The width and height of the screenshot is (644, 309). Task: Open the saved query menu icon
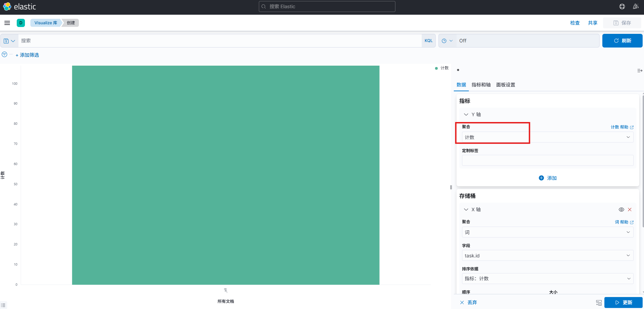click(x=9, y=41)
